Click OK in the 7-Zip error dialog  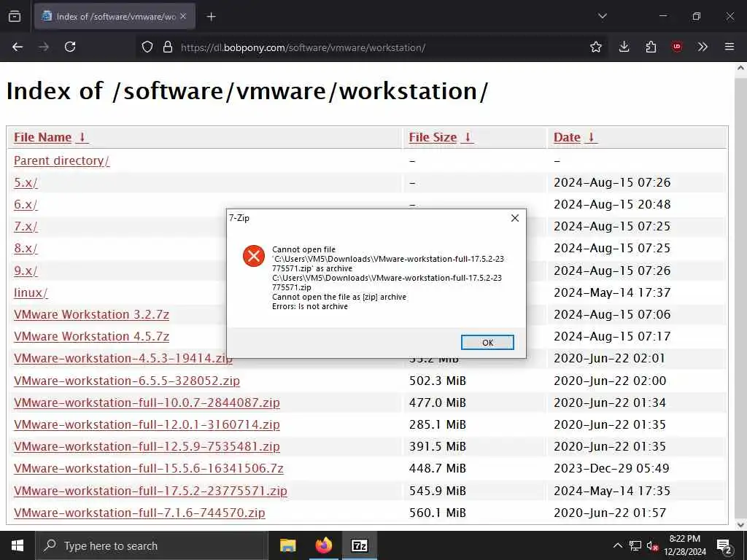487,343
